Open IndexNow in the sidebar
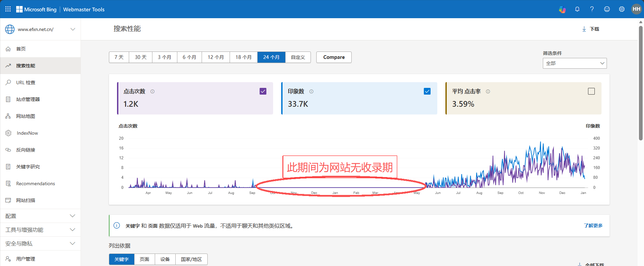 (27, 133)
